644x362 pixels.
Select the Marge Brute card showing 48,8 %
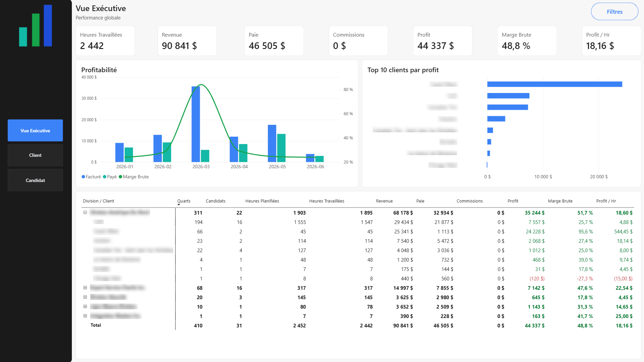527,41
